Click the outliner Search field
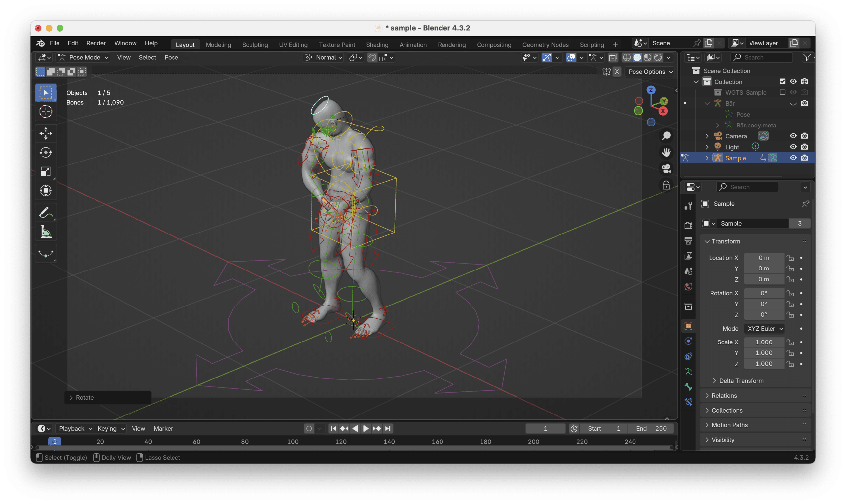The image size is (846, 504). (x=761, y=58)
